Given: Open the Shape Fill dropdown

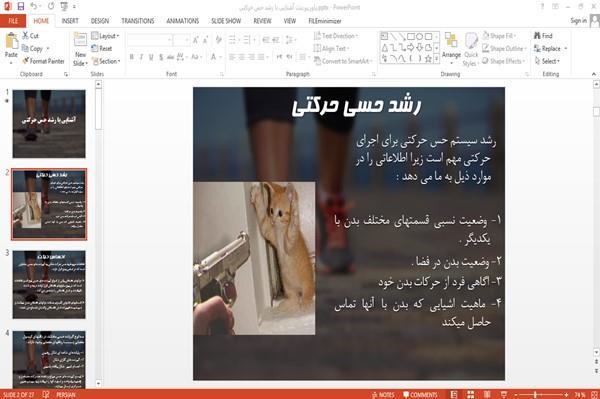Looking at the screenshot, I should point(499,36).
